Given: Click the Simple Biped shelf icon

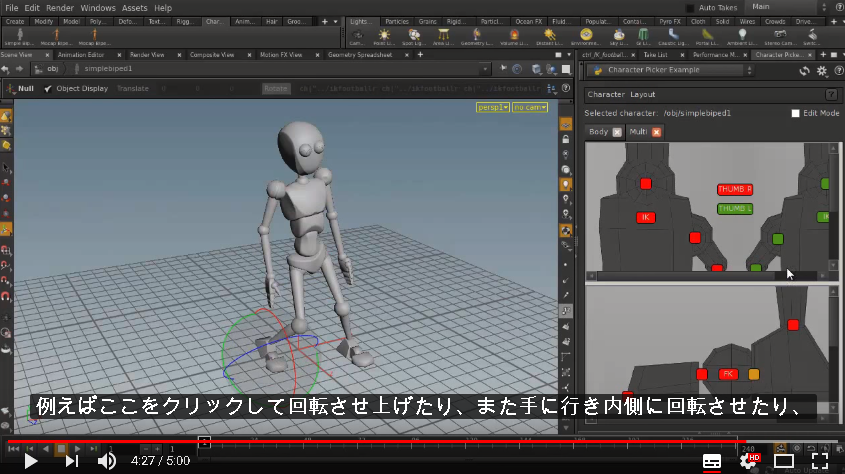Looking at the screenshot, I should [x=19, y=36].
